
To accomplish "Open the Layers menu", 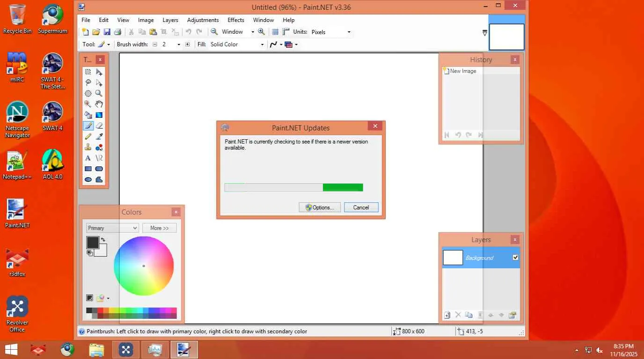I will pos(170,20).
